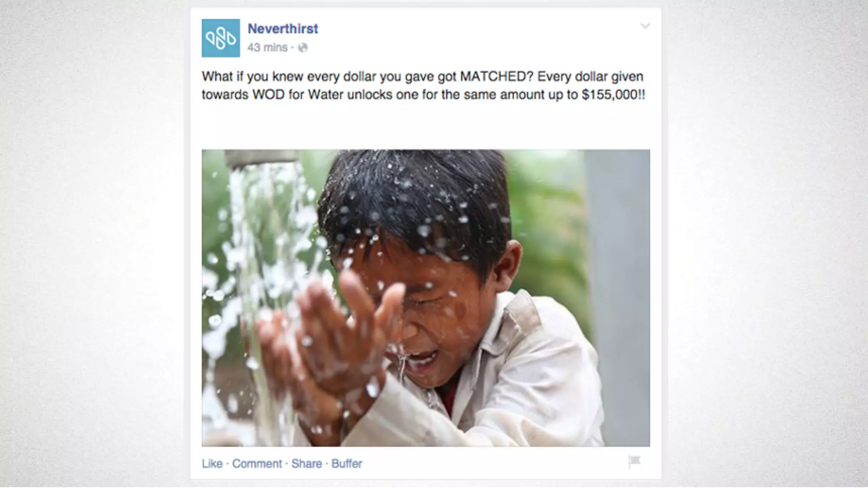Open the photo of the boy washing his face
868x488 pixels.
point(426,298)
